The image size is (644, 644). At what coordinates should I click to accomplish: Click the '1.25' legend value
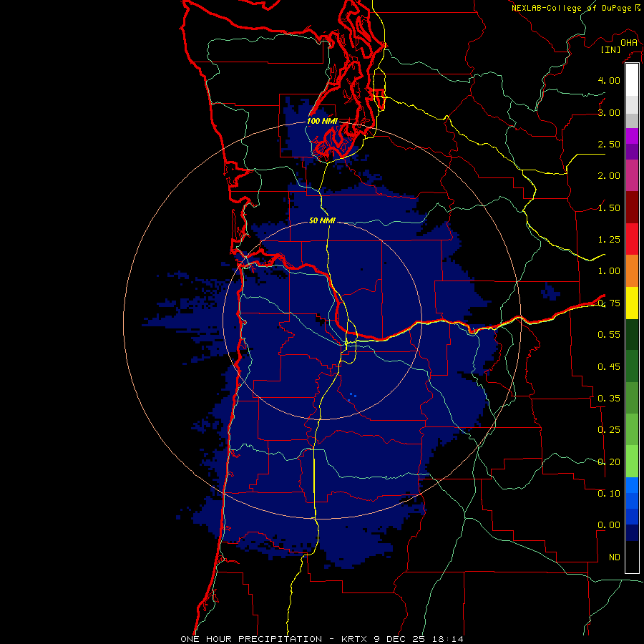(x=609, y=240)
